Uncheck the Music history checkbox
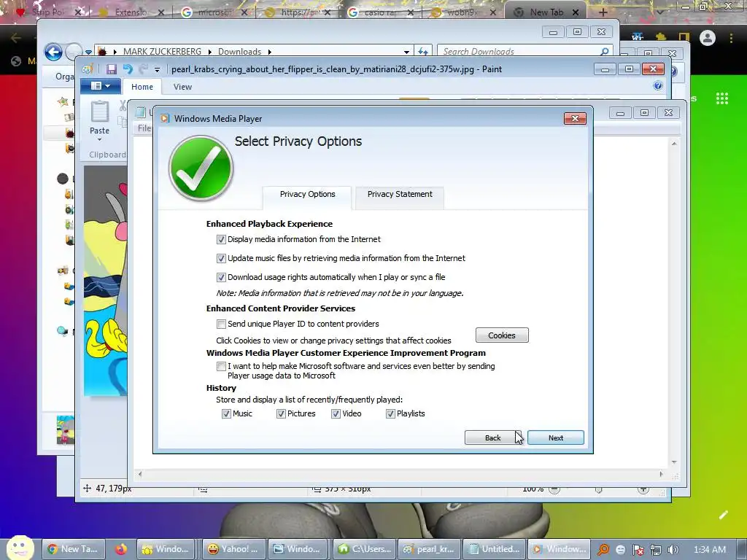The image size is (747, 560). pyautogui.click(x=226, y=414)
